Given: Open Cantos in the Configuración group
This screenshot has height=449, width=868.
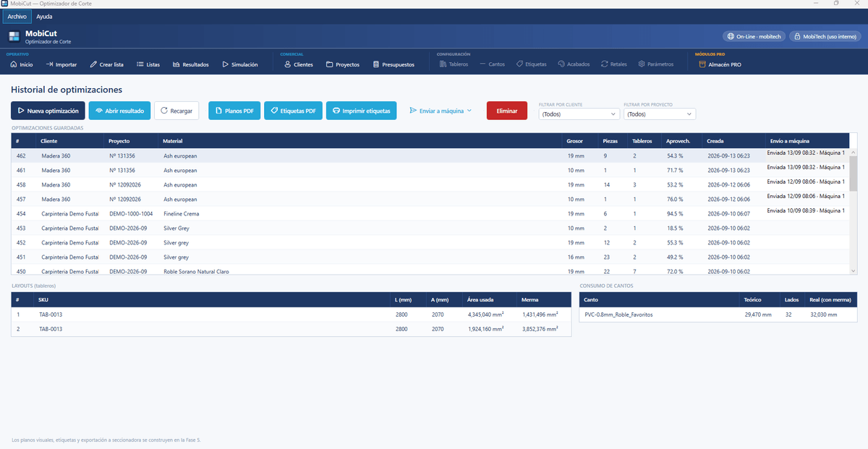Looking at the screenshot, I should [492, 64].
